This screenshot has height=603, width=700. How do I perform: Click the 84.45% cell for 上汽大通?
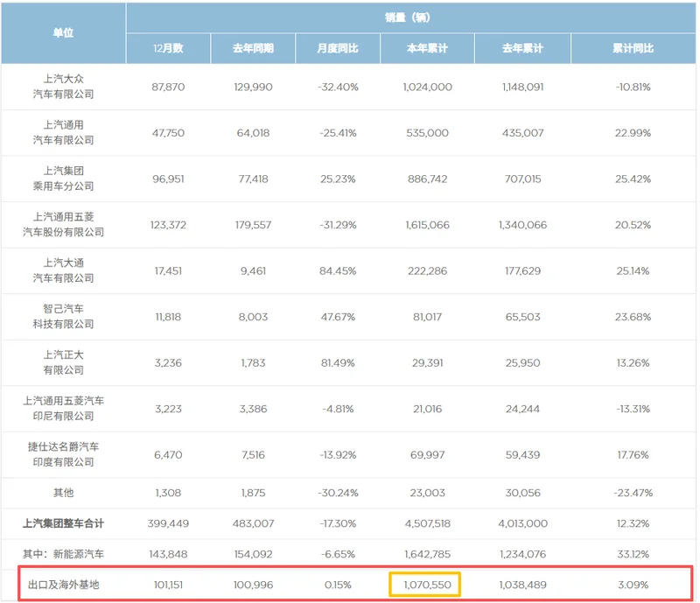pos(338,271)
